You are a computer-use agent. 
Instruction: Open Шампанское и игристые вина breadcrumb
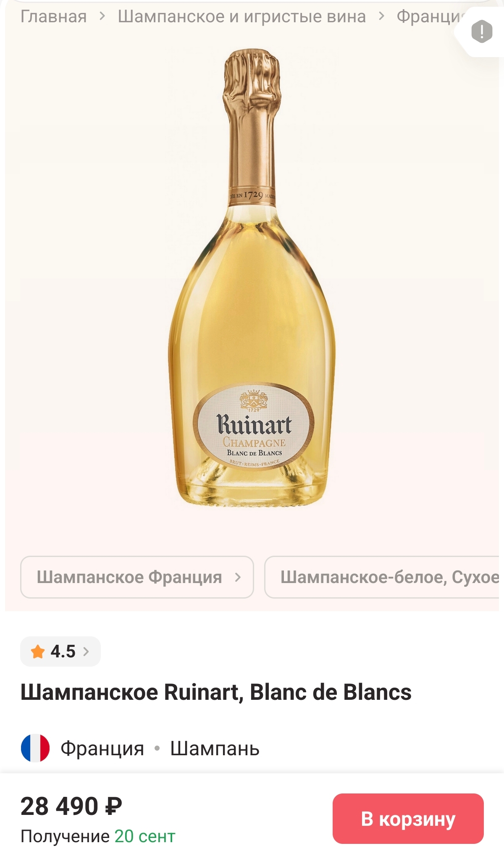tap(242, 17)
